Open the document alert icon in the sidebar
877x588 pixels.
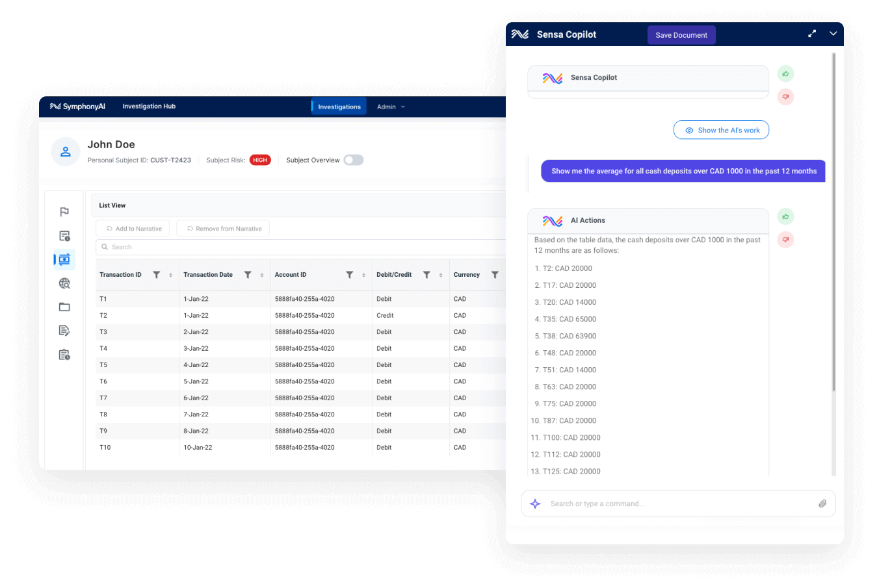pyautogui.click(x=64, y=236)
